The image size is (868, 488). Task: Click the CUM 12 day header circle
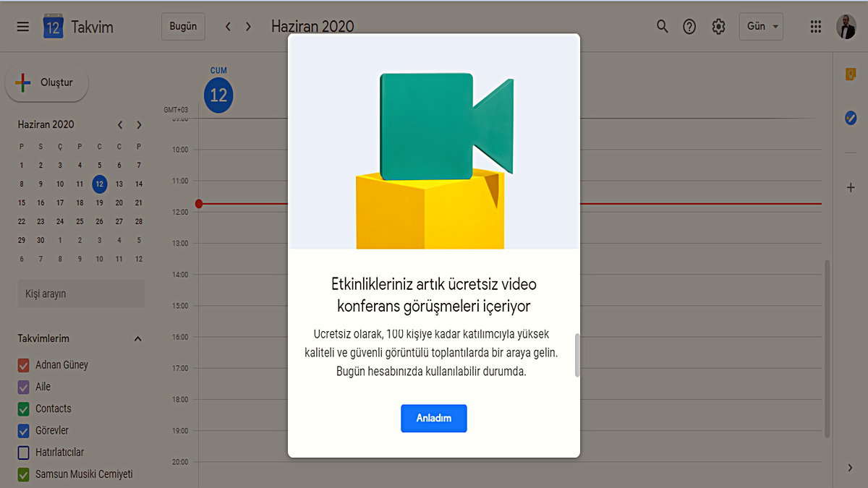click(218, 95)
